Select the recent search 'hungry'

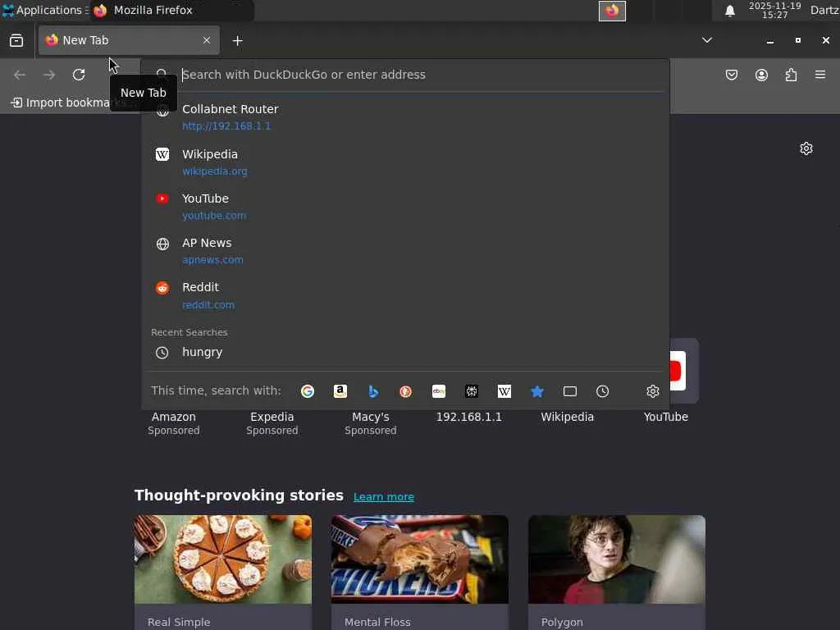point(405,353)
